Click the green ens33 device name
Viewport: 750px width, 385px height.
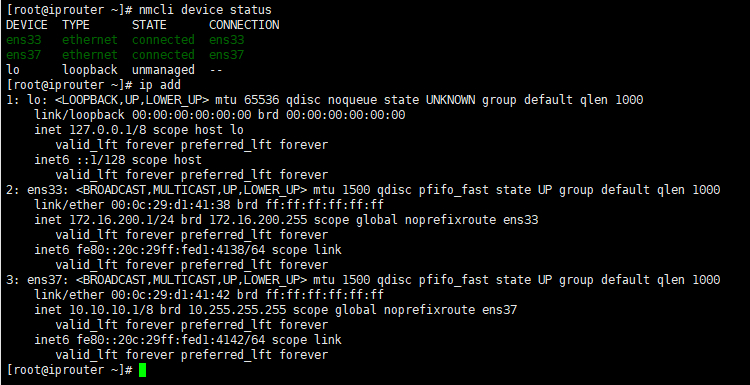coord(24,40)
